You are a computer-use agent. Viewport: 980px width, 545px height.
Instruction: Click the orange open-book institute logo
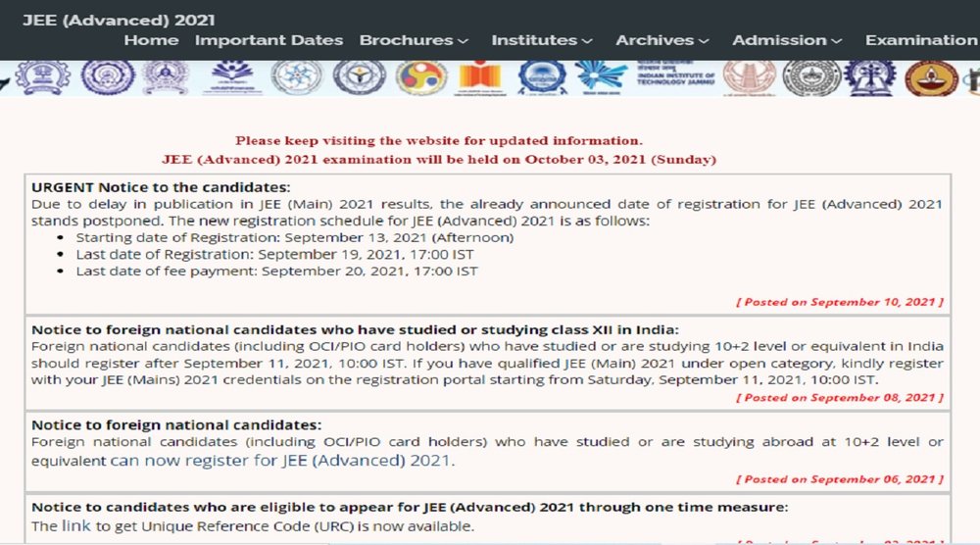(x=479, y=77)
